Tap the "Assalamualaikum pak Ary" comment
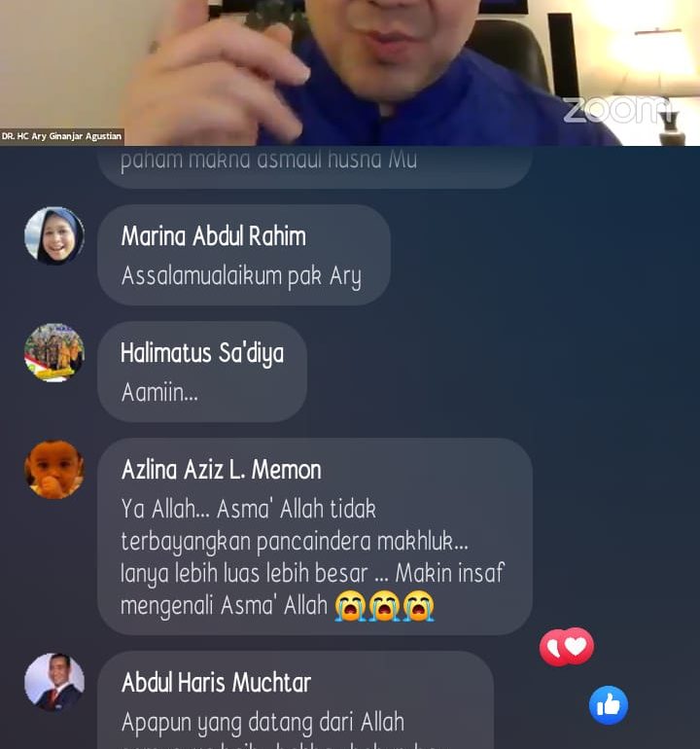The height and width of the screenshot is (749, 700). pos(244,255)
